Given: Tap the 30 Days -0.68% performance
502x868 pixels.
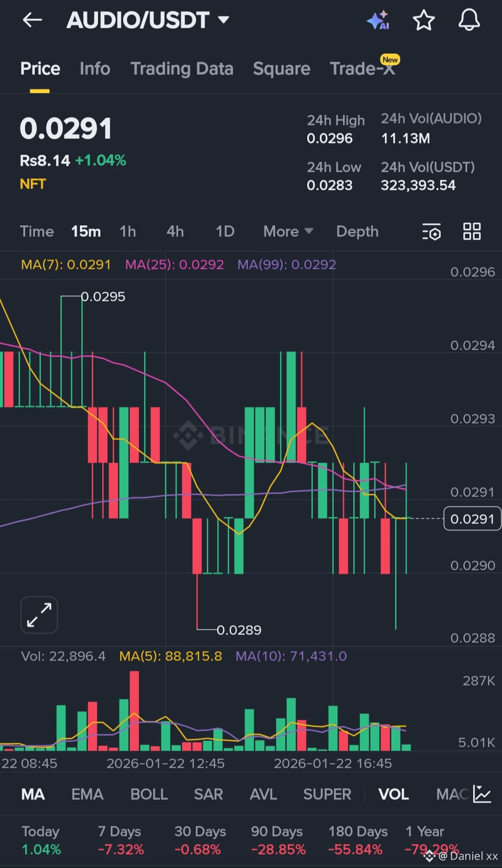Looking at the screenshot, I should point(200,841).
